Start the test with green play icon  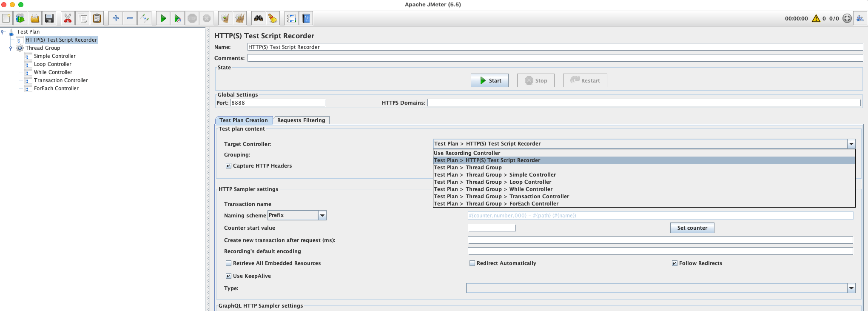coord(163,18)
